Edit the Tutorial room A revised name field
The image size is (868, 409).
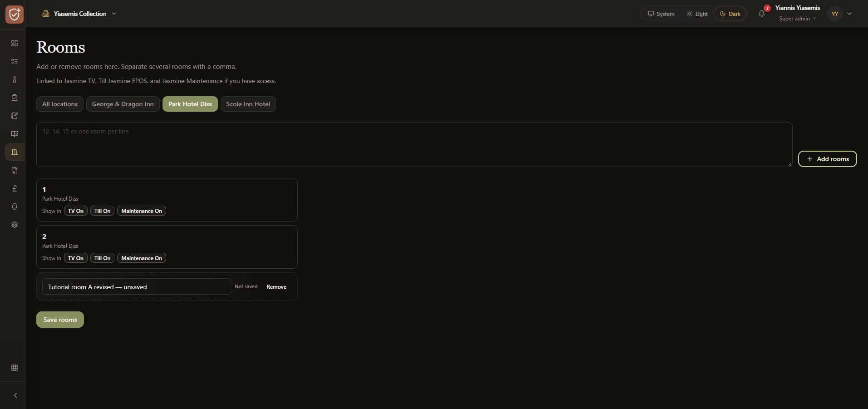pyautogui.click(x=137, y=286)
